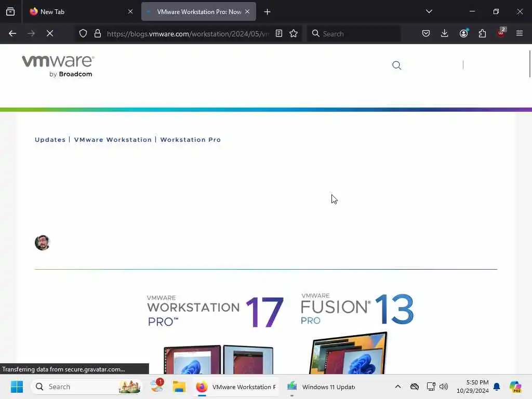This screenshot has width=532, height=399.
Task: Launch the Copilot preview icon
Action: (515, 387)
